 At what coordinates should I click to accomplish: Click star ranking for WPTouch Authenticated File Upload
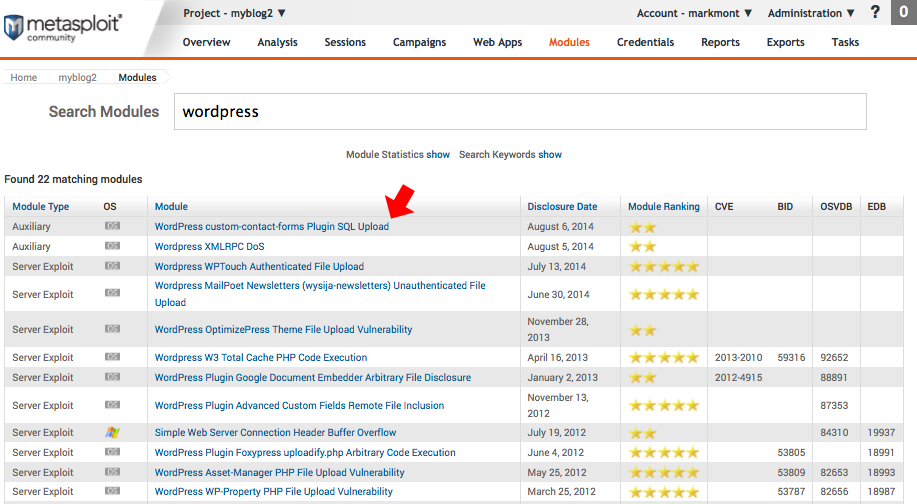(x=663, y=267)
